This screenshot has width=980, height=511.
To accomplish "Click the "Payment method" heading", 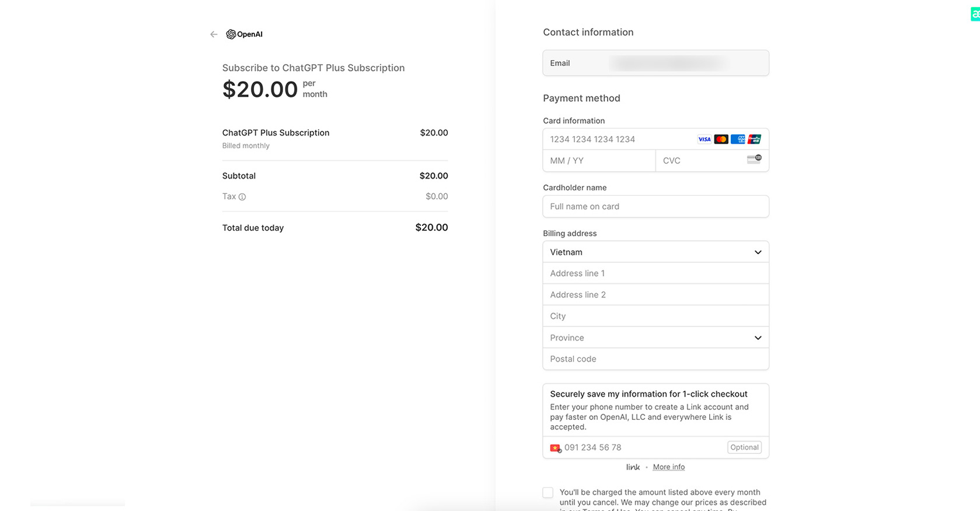I will 581,98.
